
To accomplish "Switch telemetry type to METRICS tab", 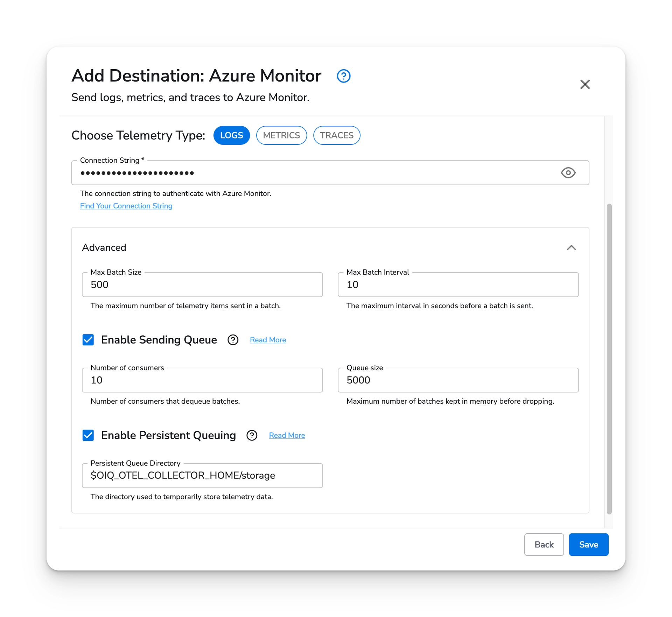I will click(281, 135).
